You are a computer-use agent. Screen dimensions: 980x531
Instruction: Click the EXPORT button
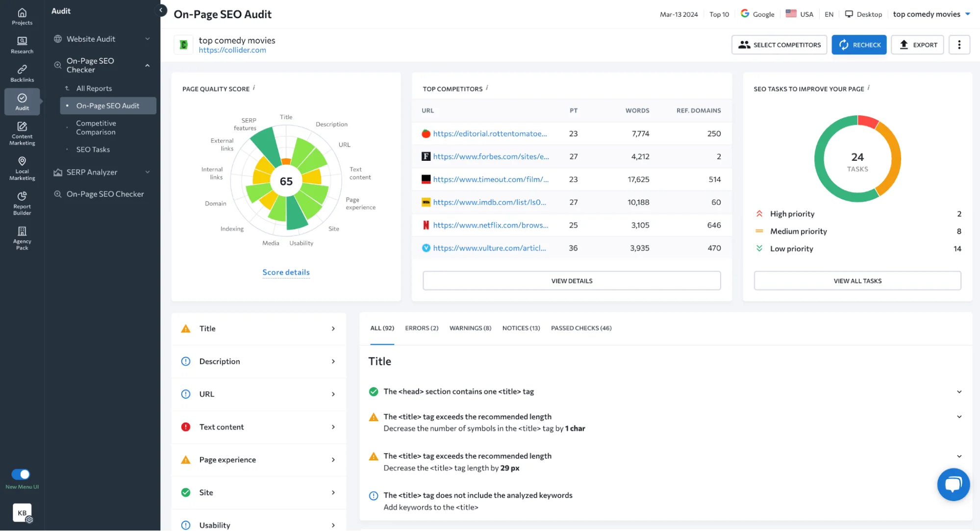pyautogui.click(x=917, y=45)
